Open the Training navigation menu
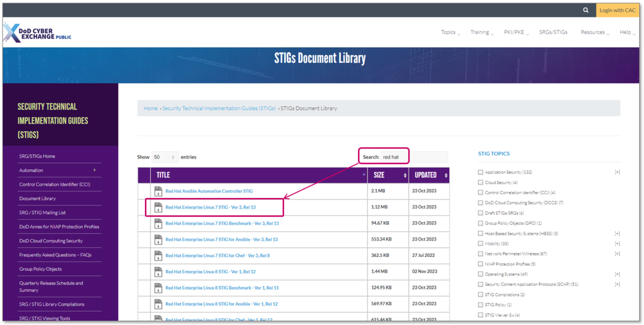 481,32
